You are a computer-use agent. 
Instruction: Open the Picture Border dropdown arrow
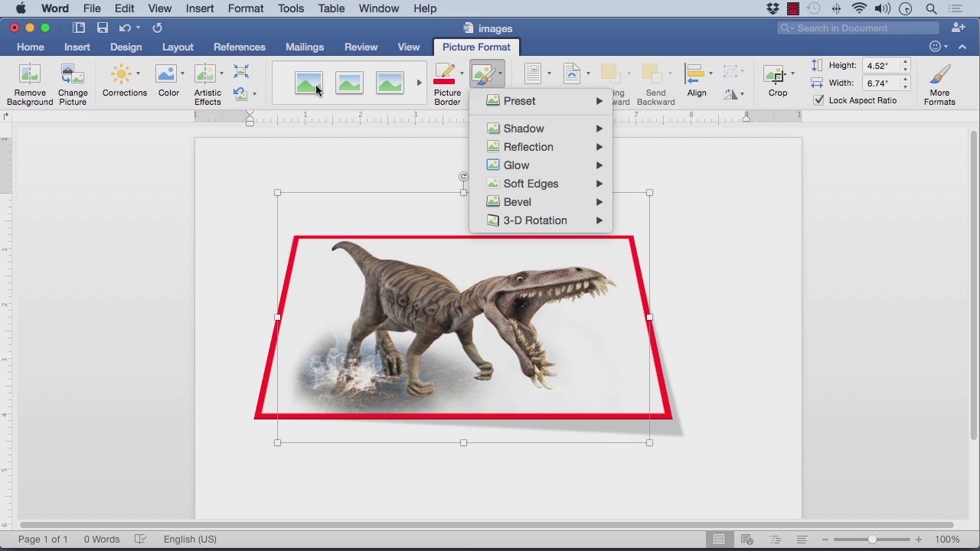coord(462,74)
